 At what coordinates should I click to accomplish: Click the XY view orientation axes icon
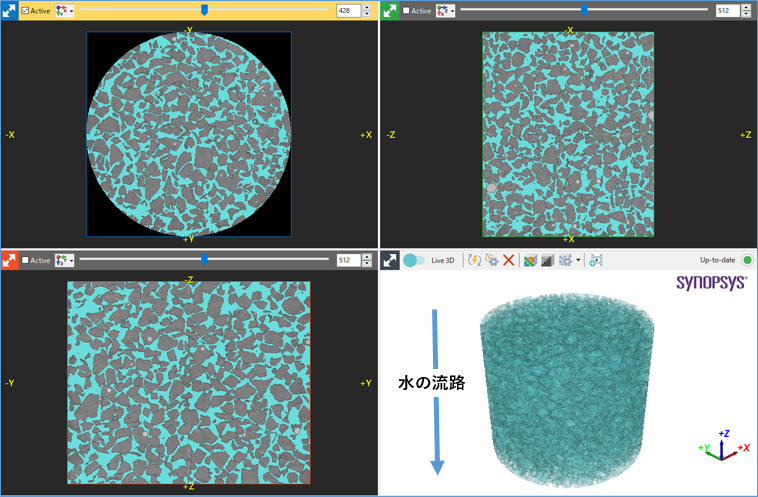pos(61,11)
